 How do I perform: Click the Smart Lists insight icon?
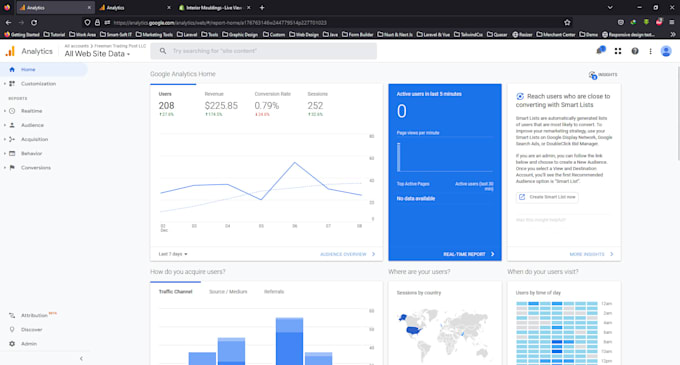pos(520,96)
